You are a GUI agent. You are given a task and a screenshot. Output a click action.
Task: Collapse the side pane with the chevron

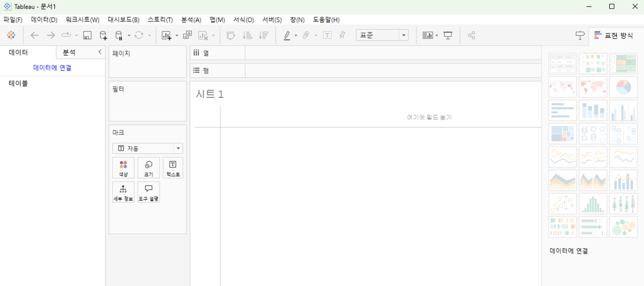click(x=100, y=52)
